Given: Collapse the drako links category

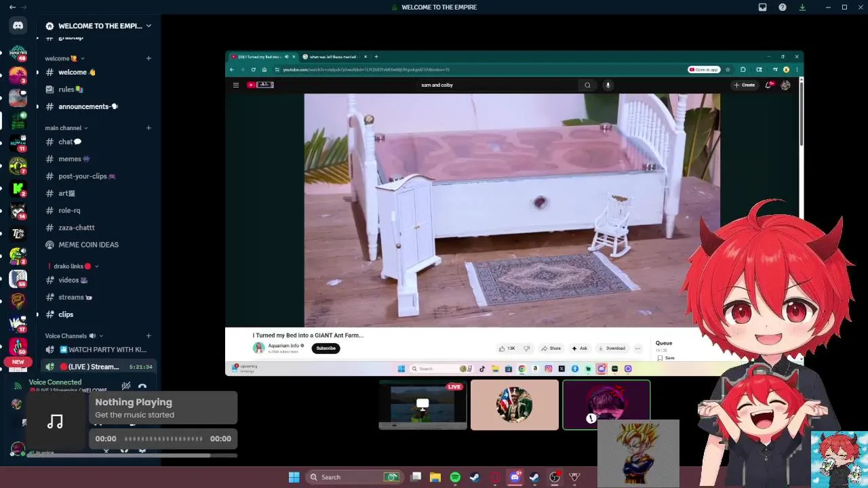Looking at the screenshot, I should (x=73, y=266).
